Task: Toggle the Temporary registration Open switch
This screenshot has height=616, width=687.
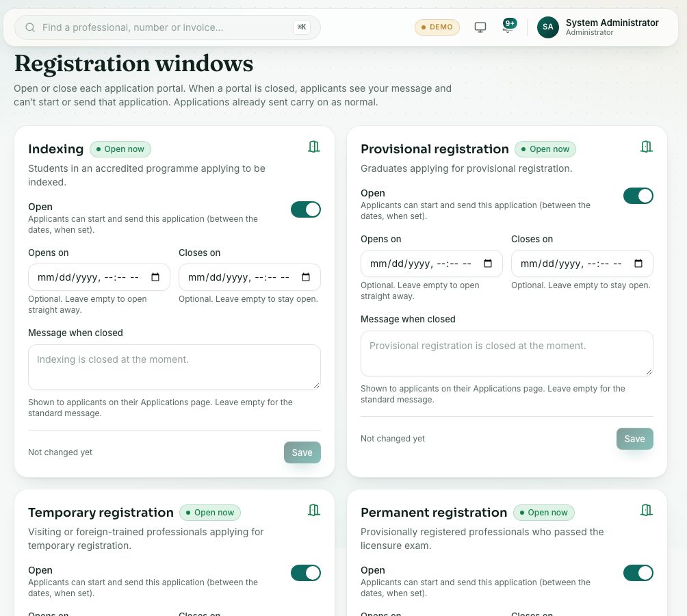Action: click(x=306, y=573)
